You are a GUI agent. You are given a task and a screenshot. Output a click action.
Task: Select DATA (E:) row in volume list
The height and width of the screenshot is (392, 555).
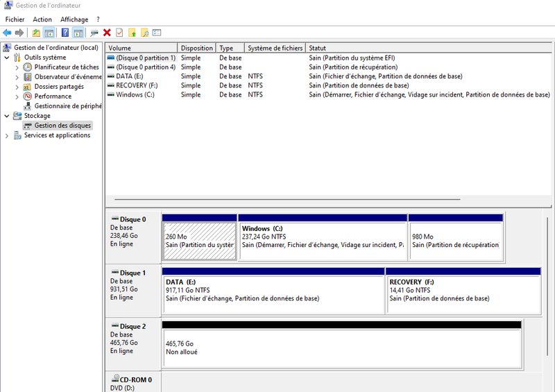(328, 76)
